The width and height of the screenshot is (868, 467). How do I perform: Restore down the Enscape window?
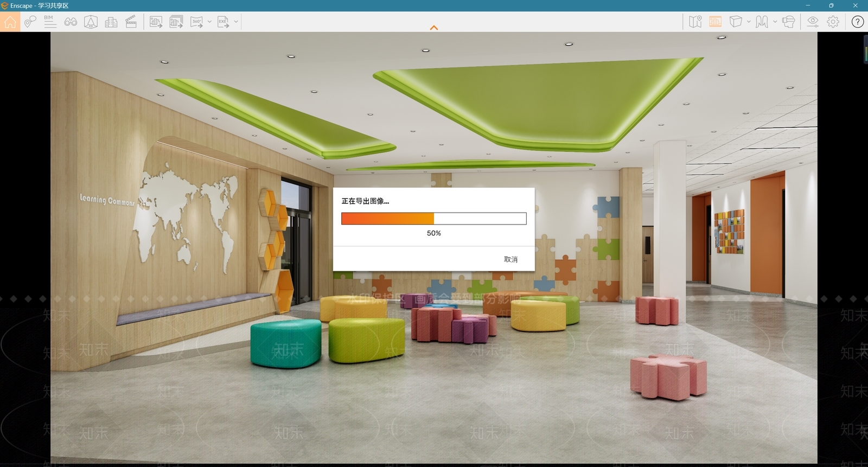coord(831,5)
